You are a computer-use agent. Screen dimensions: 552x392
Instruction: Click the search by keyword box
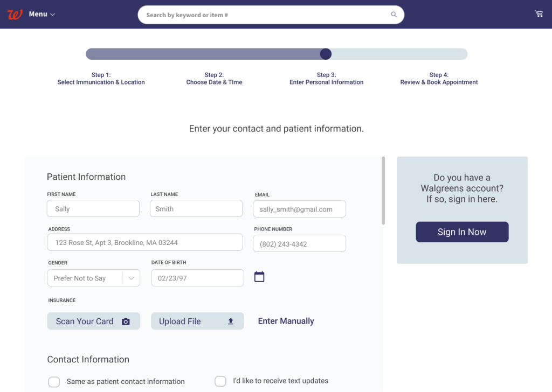pos(264,15)
